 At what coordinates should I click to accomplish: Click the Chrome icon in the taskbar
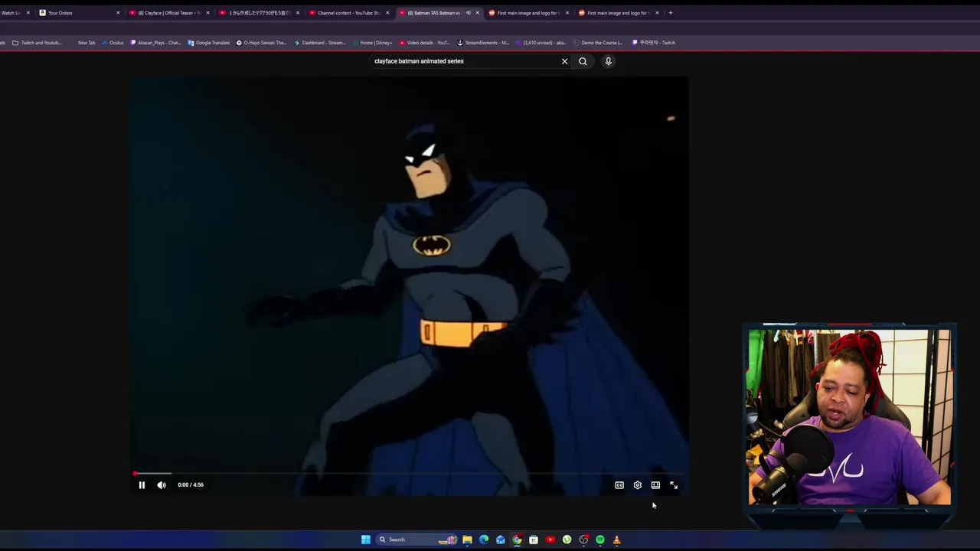[x=517, y=540]
